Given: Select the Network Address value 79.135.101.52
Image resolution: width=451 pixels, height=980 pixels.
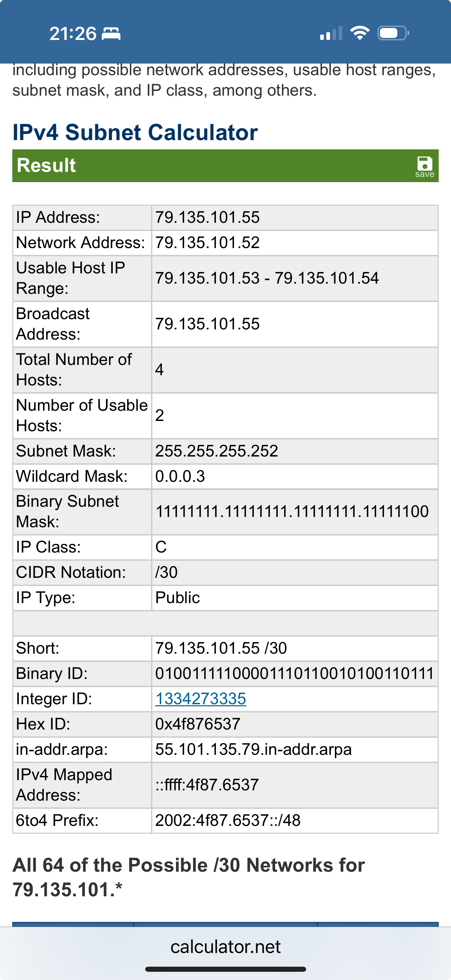Looking at the screenshot, I should pyautogui.click(x=207, y=243).
